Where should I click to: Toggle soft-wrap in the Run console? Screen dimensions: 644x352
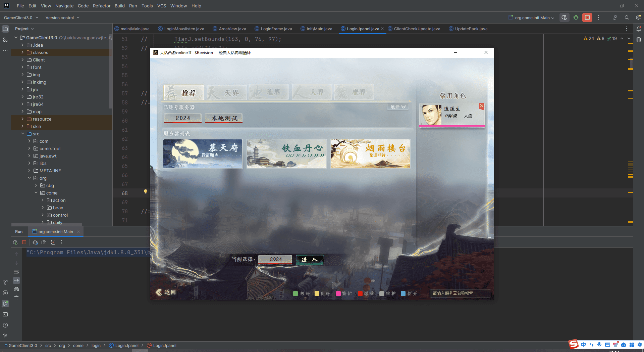[x=16, y=272]
